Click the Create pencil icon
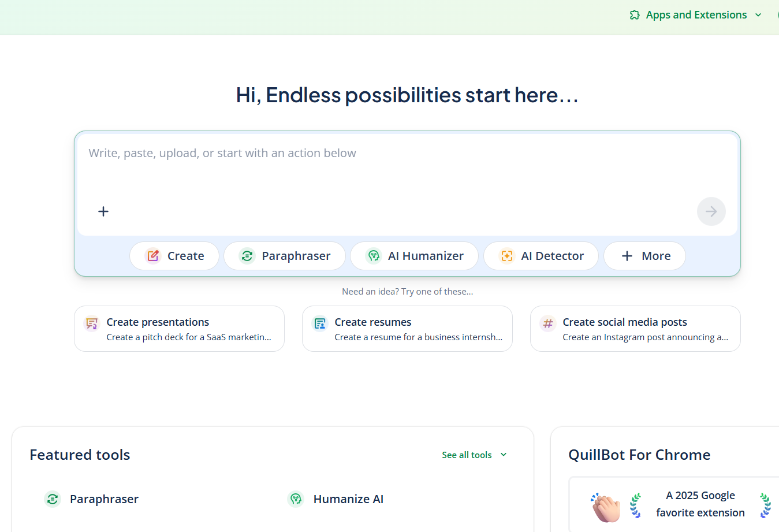 pos(153,256)
